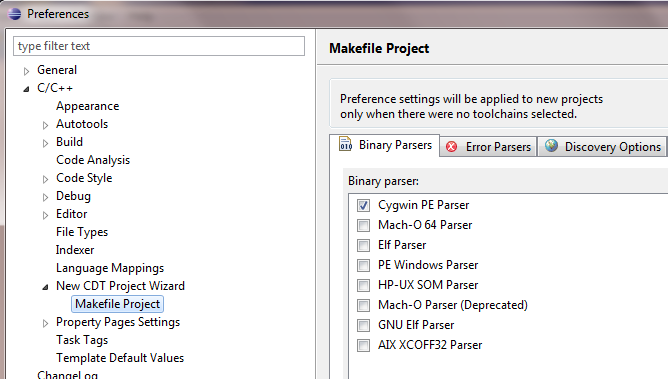Enable the Mach-O 64 Parser checkbox
The width and height of the screenshot is (668, 379).
363,225
